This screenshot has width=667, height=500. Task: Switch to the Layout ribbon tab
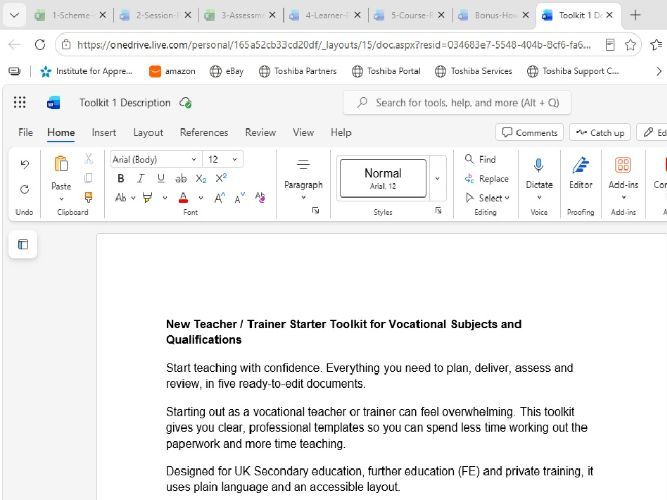(148, 132)
